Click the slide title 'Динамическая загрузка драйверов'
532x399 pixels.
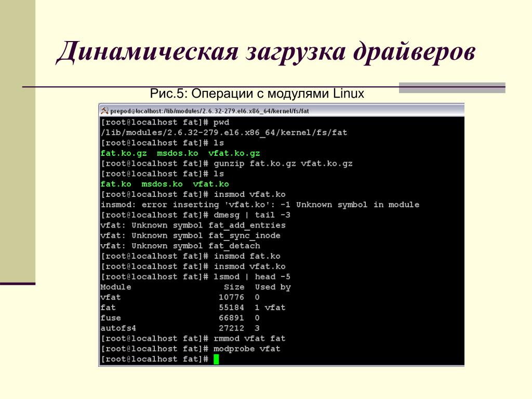point(265,51)
